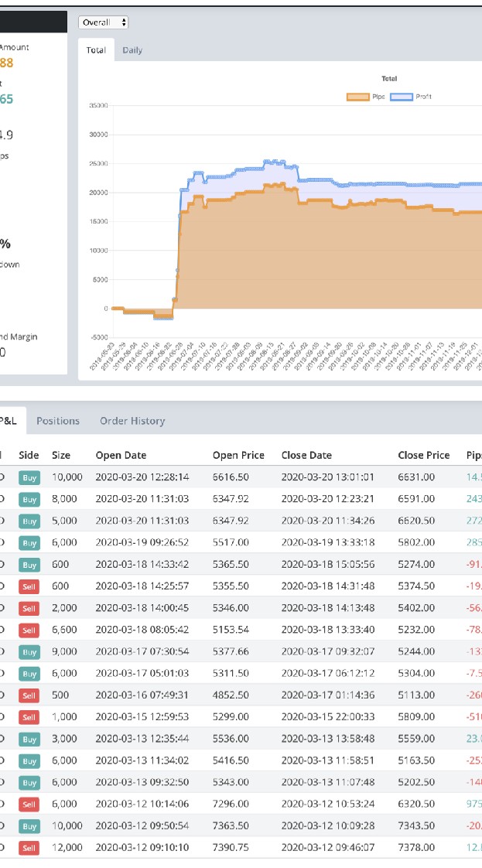This screenshot has width=482, height=868.
Task: Click the P&L tab
Action: coord(8,421)
